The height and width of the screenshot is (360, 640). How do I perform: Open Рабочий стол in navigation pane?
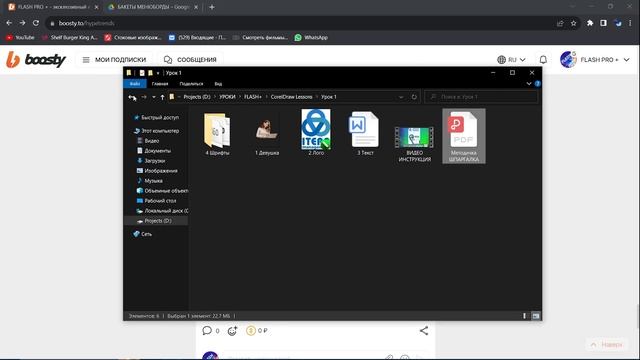point(160,201)
